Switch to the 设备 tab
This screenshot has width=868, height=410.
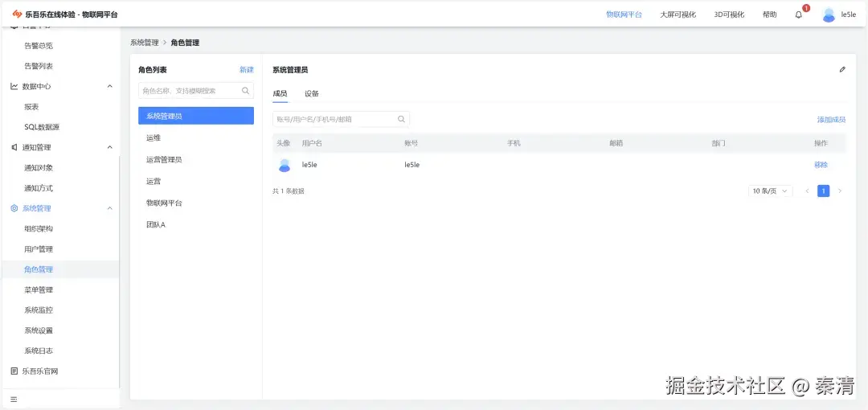pyautogui.click(x=312, y=93)
